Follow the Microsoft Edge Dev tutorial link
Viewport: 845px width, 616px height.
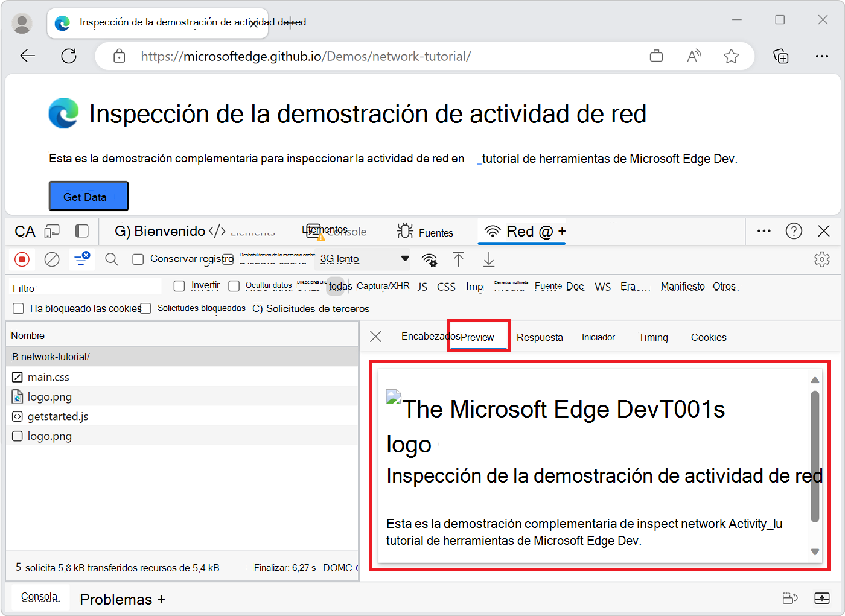pyautogui.click(x=607, y=159)
